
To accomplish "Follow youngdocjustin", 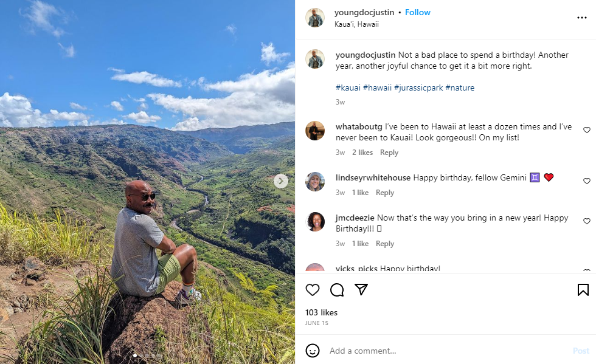I will 418,12.
